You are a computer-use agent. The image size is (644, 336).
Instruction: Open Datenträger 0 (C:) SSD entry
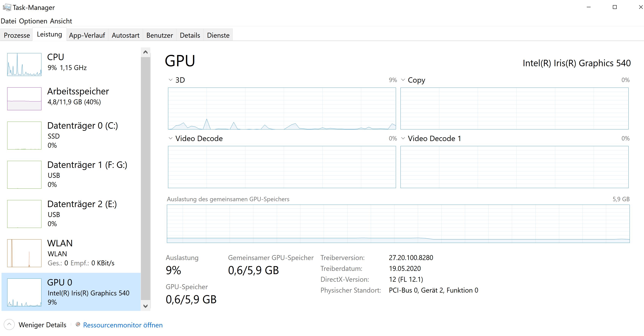tap(82, 135)
